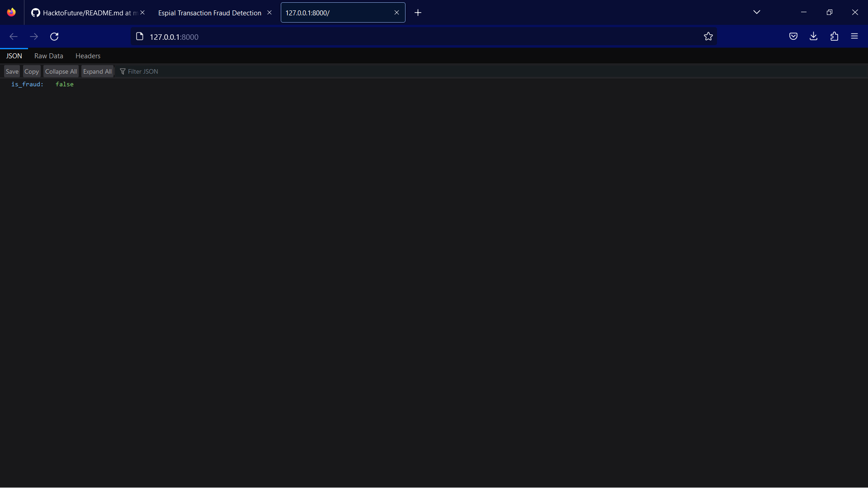Screen dimensions: 868x488
Task: Copy the JSON response
Action: pos(31,71)
